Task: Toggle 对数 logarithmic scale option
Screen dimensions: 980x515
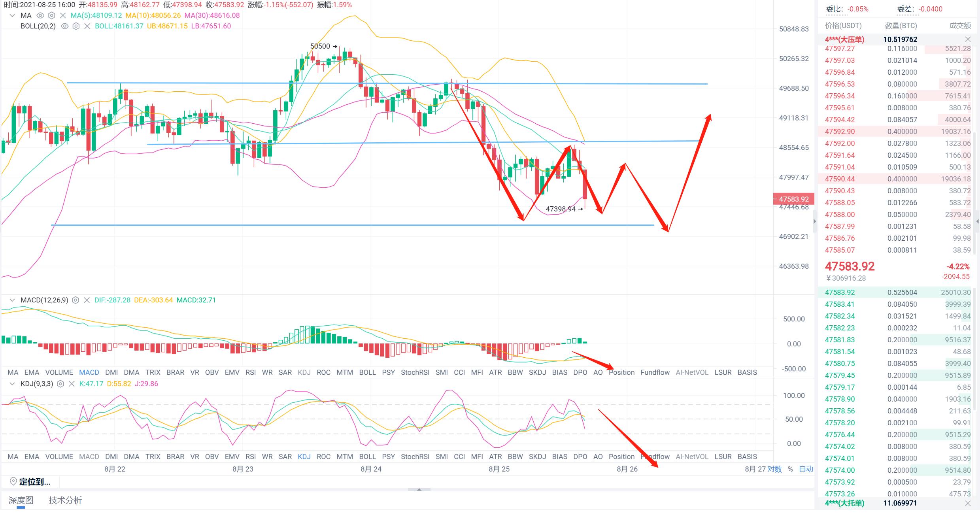Action: pos(775,469)
